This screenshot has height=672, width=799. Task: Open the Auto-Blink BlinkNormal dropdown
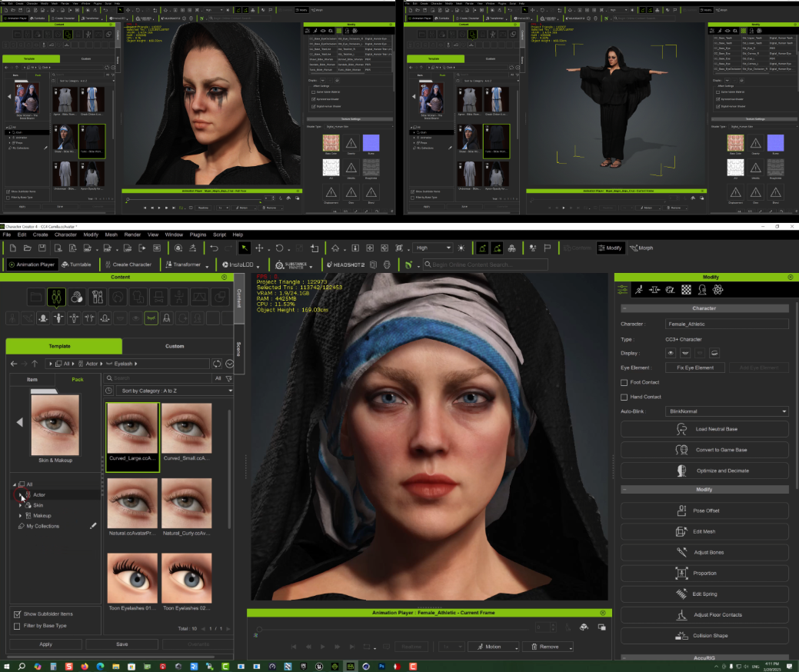[x=727, y=411]
